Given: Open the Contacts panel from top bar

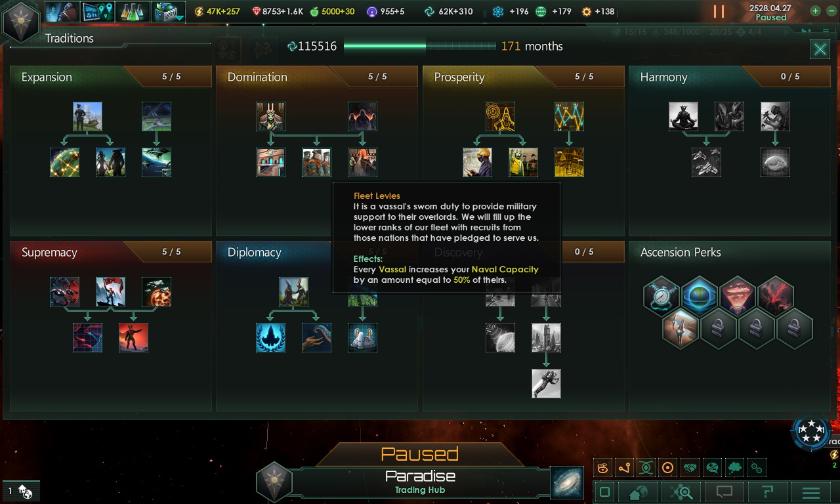Looking at the screenshot, I should (62, 11).
